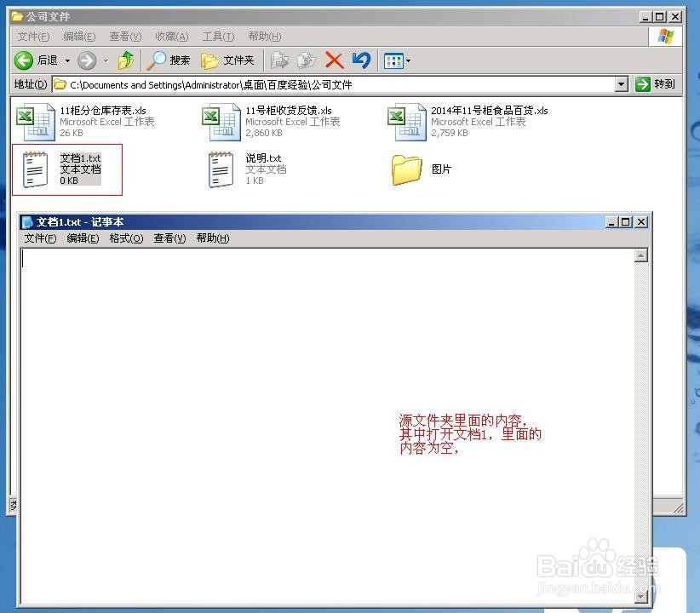Open Explorer's 查看(V) menu
Viewport: 700px width, 613px height.
click(x=125, y=37)
